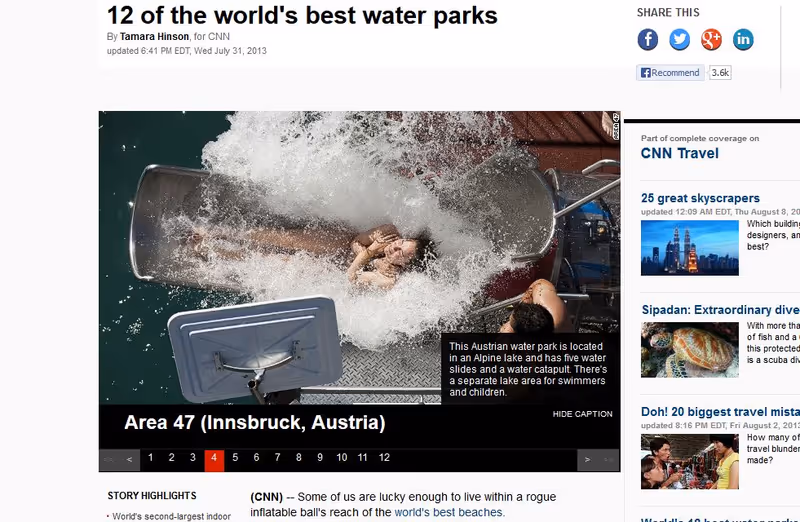Open Doh! 20 biggest travel mistakes story

(x=720, y=412)
